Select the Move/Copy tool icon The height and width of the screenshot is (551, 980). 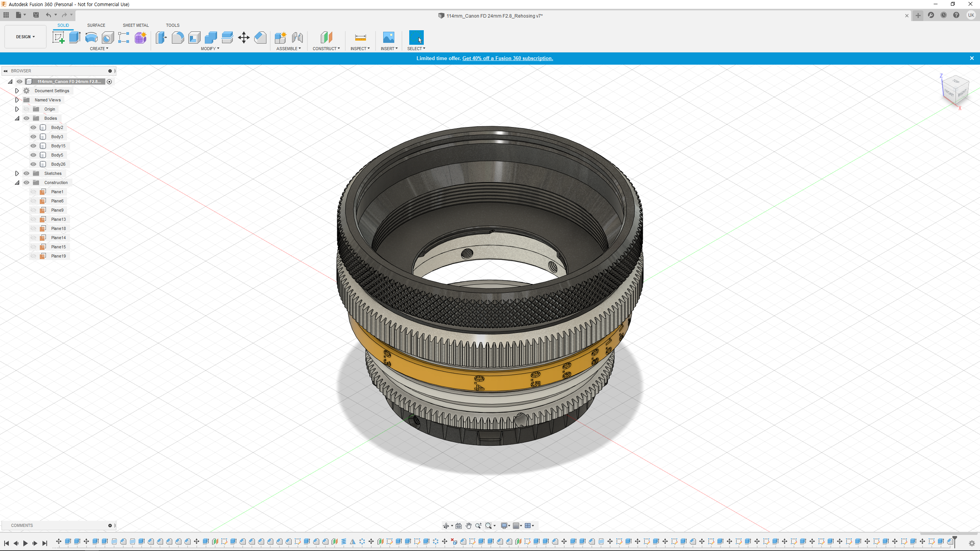(x=243, y=37)
